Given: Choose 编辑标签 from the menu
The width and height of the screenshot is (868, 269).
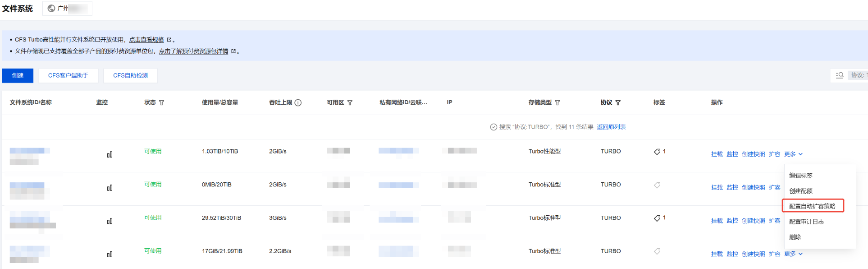Looking at the screenshot, I should click(x=800, y=176).
